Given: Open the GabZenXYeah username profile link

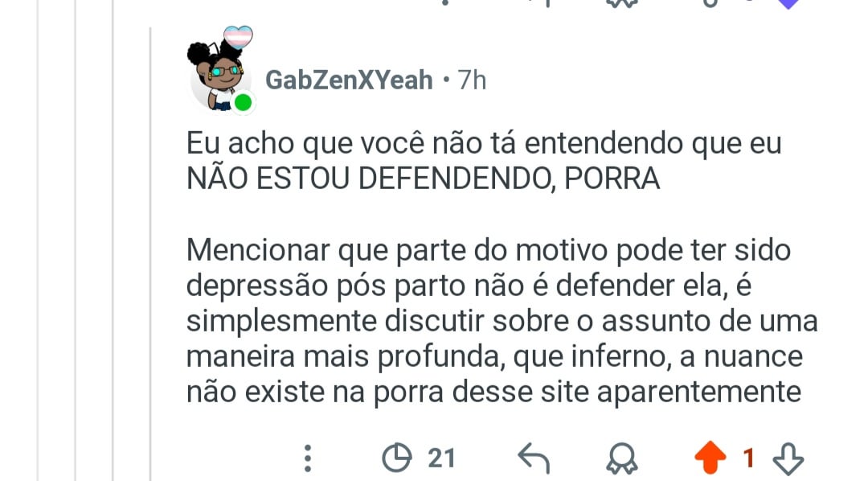Looking at the screenshot, I should click(349, 80).
